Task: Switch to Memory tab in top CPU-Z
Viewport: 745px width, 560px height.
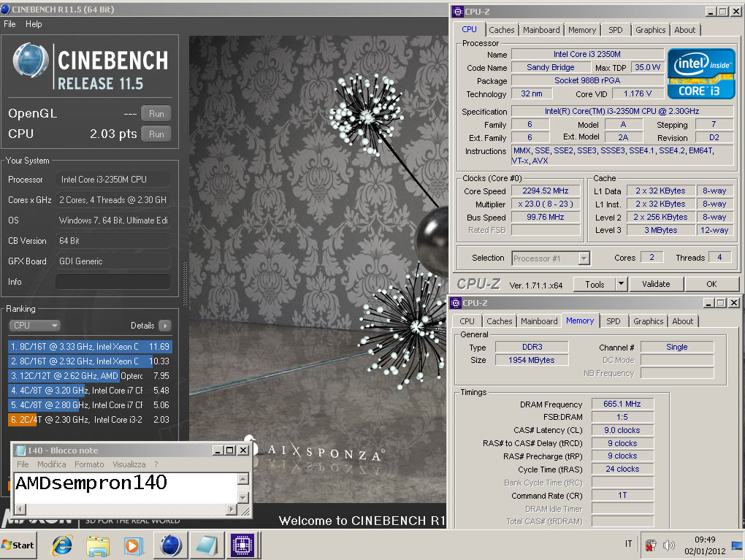Action: 581,30
